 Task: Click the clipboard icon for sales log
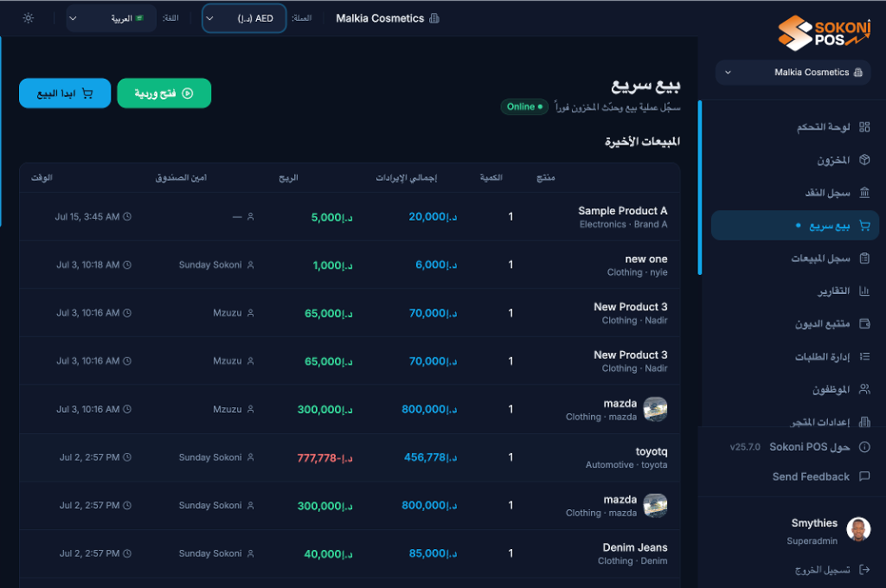click(x=864, y=259)
